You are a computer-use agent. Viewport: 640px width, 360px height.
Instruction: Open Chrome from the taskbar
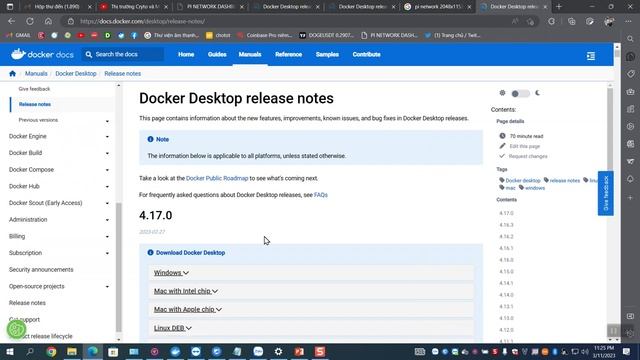pos(51,351)
